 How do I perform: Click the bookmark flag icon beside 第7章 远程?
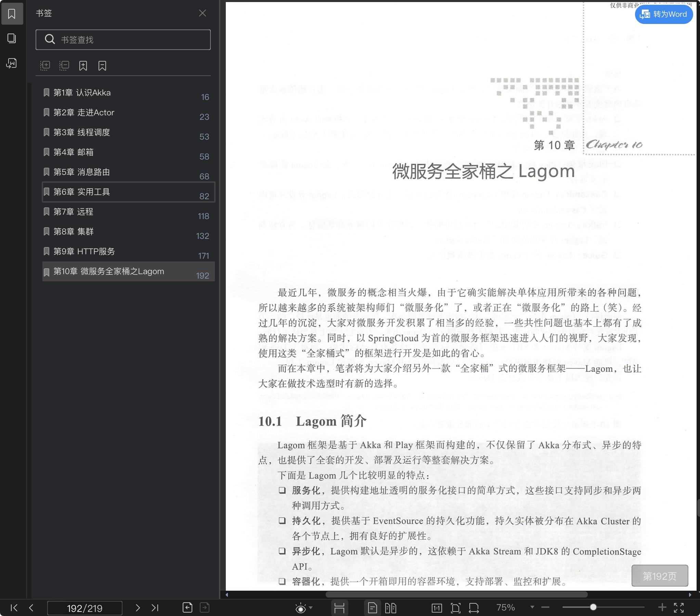click(x=47, y=212)
